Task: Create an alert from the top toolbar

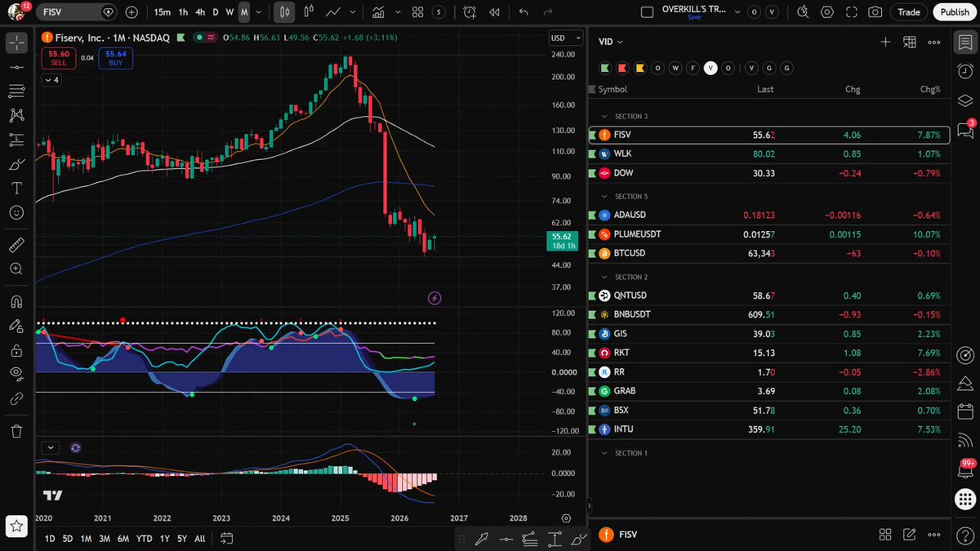Action: click(x=470, y=12)
